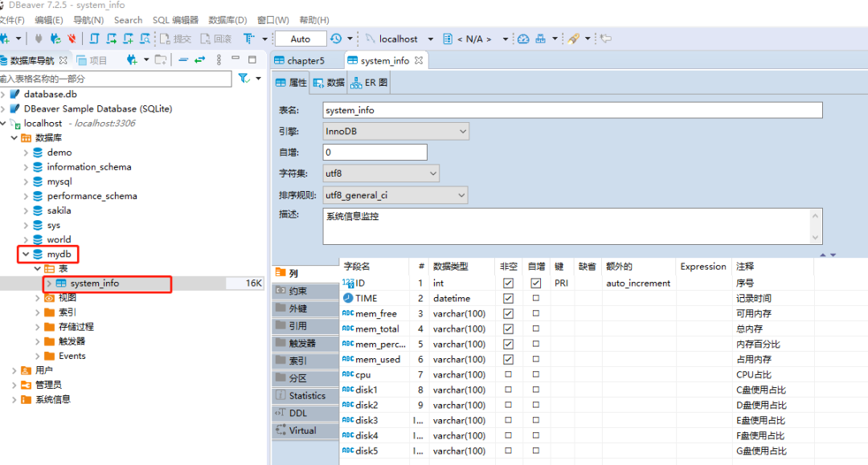
Task: Collapse the localhost connection node
Action: click(x=3, y=124)
